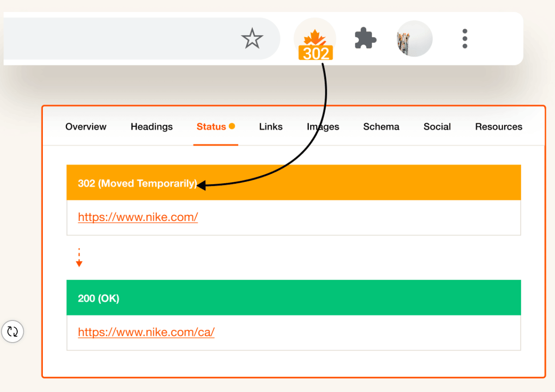Image resolution: width=555 pixels, height=392 pixels.
Task: Open the https://www.nike.com/ link
Action: pyautogui.click(x=138, y=217)
